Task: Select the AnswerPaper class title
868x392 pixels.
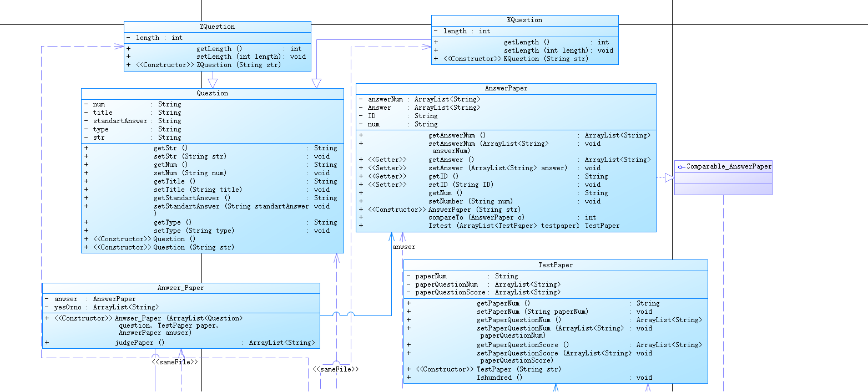Action: [506, 88]
